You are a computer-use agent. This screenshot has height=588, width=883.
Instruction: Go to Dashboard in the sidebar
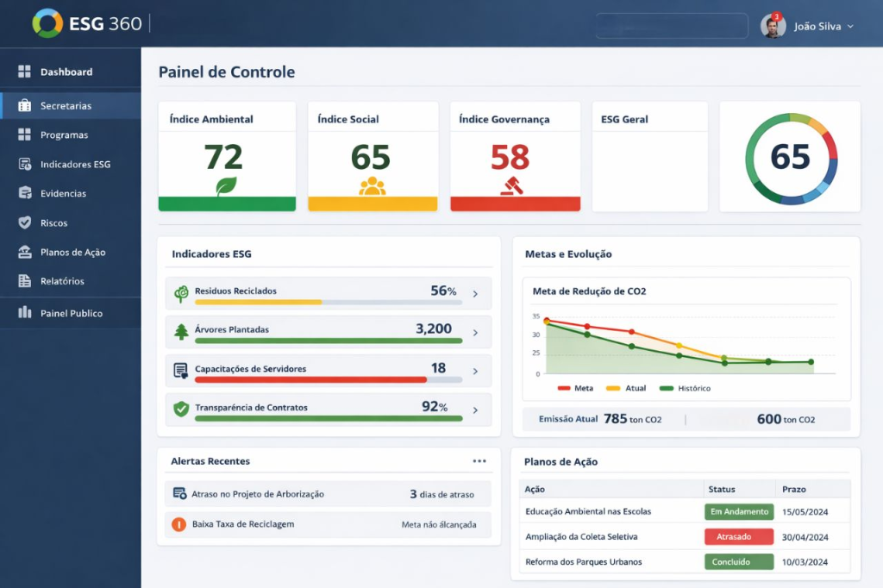click(71, 72)
